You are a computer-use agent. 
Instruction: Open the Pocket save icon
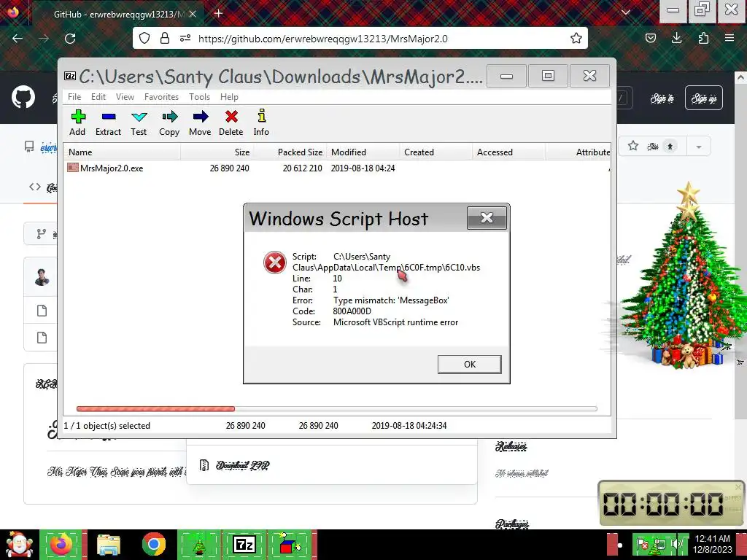pos(651,38)
